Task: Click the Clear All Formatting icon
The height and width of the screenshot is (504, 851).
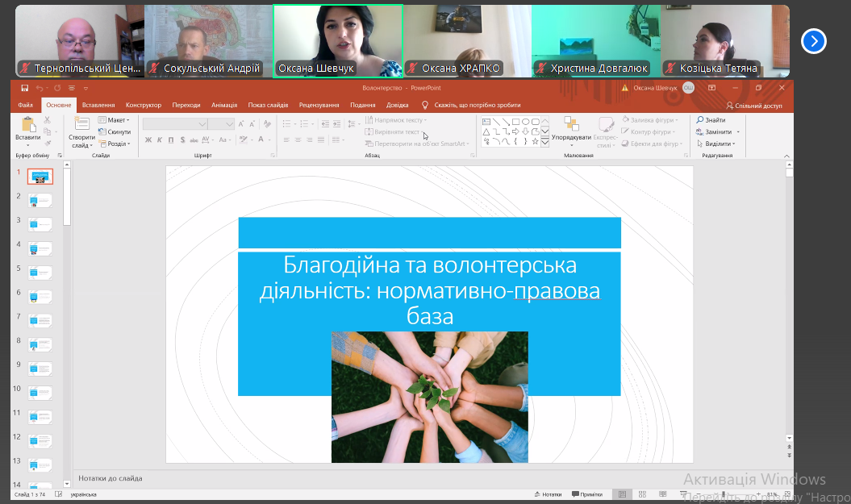Action: tap(267, 124)
